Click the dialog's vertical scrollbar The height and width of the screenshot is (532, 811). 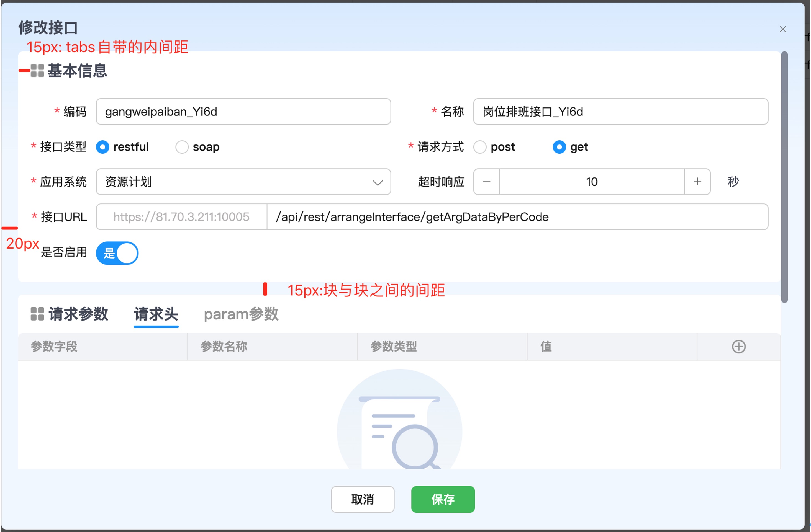pos(784,177)
